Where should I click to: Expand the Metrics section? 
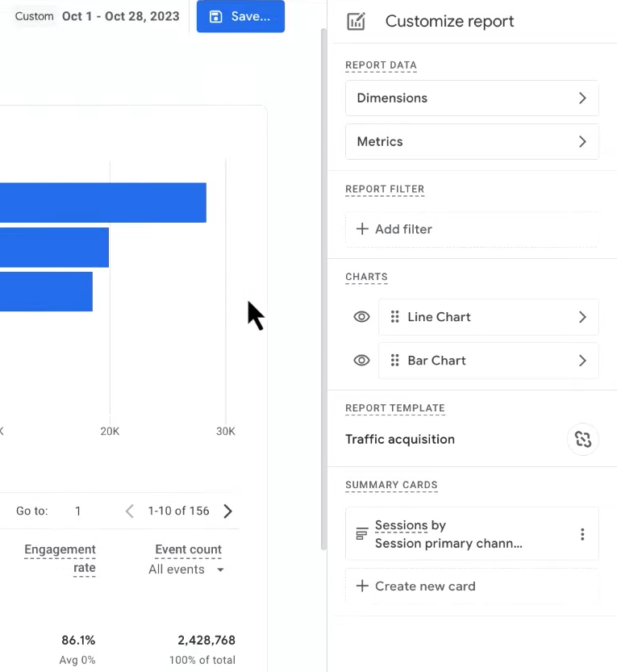click(472, 142)
